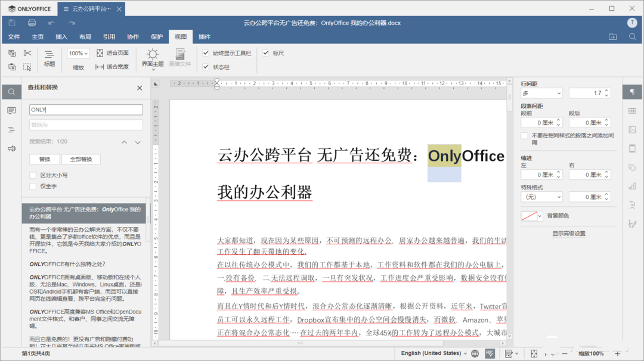This screenshot has width=644, height=361.
Task: Go to next search result
Action: click(138, 142)
